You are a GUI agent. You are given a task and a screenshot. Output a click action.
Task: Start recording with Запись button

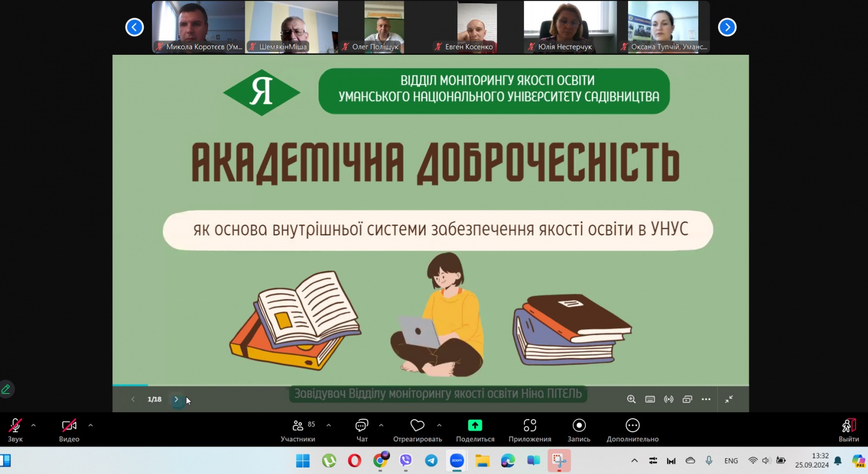(579, 430)
